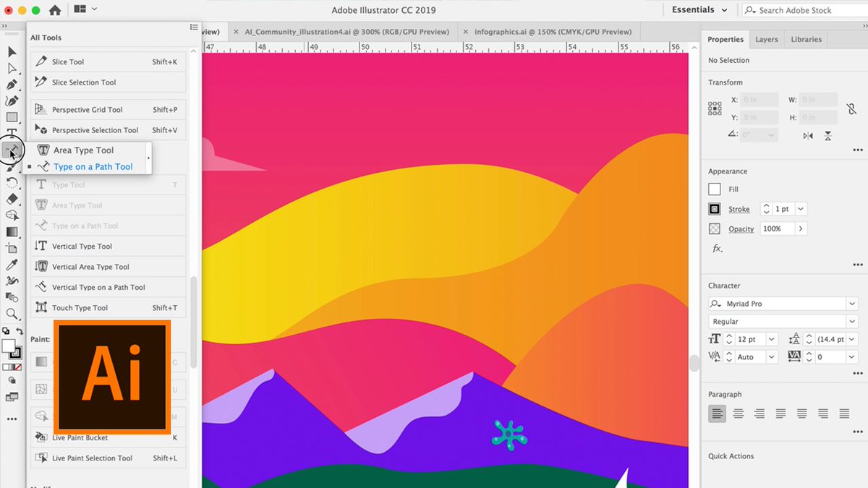The width and height of the screenshot is (868, 488).
Task: Show more Character options
Action: pos(858,374)
